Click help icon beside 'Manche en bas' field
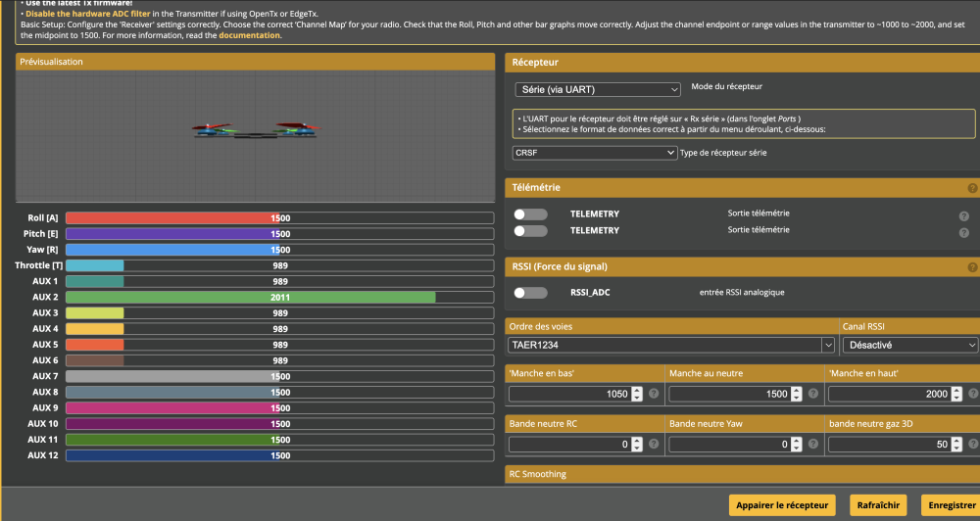The image size is (980, 521). coord(654,394)
